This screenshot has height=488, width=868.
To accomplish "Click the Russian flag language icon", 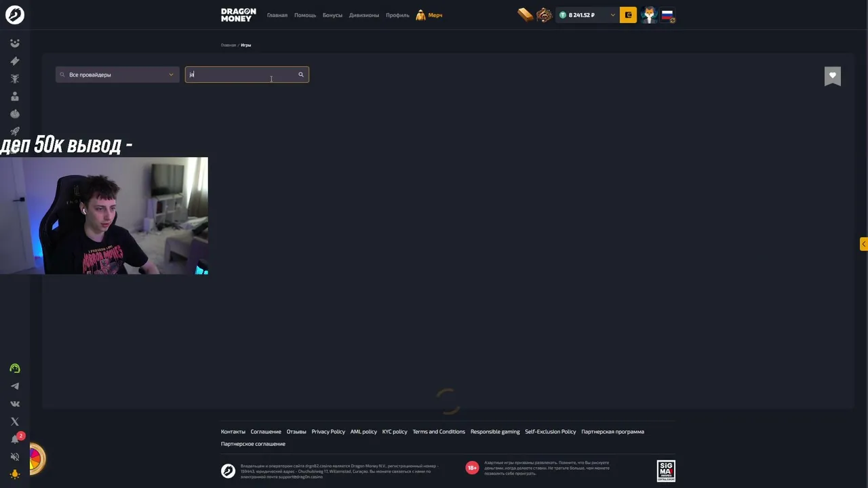I will [667, 15].
